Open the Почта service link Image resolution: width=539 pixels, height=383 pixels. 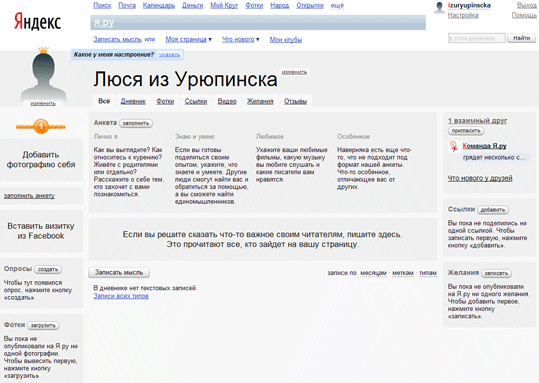point(127,6)
